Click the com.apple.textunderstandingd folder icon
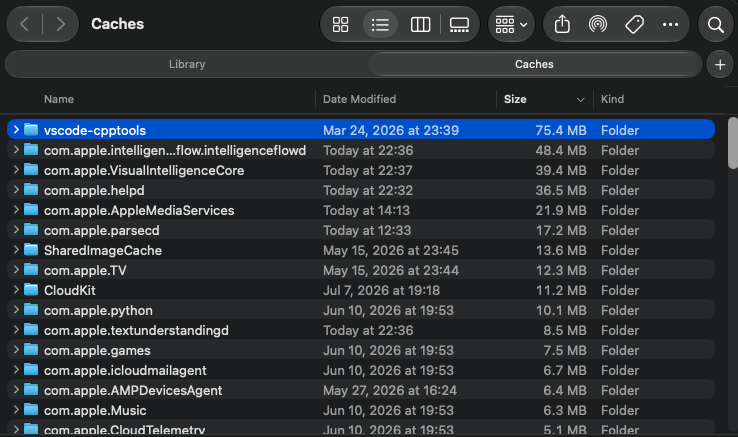Image resolution: width=738 pixels, height=437 pixels. pos(31,330)
